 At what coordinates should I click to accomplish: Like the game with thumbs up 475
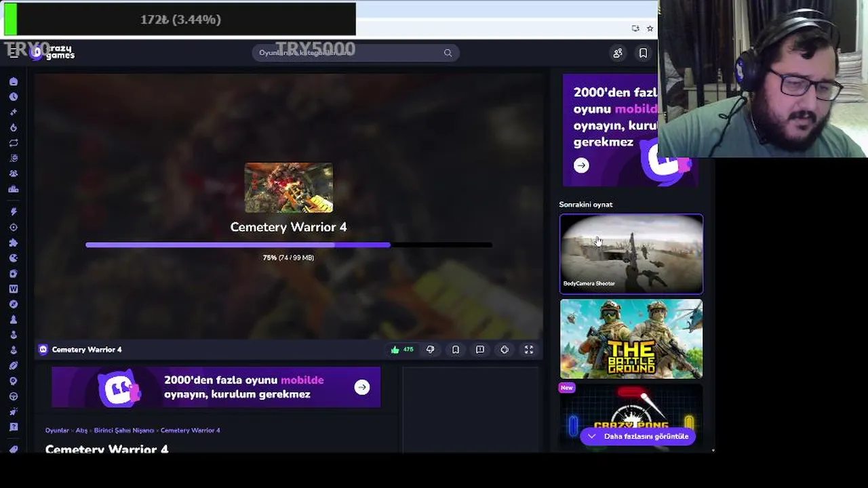402,350
